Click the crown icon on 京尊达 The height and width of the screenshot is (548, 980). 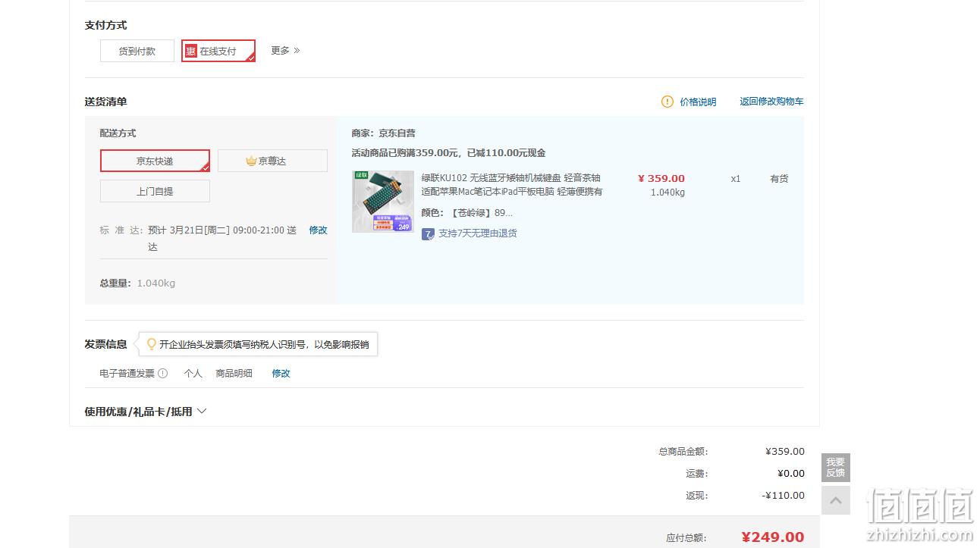(x=251, y=161)
